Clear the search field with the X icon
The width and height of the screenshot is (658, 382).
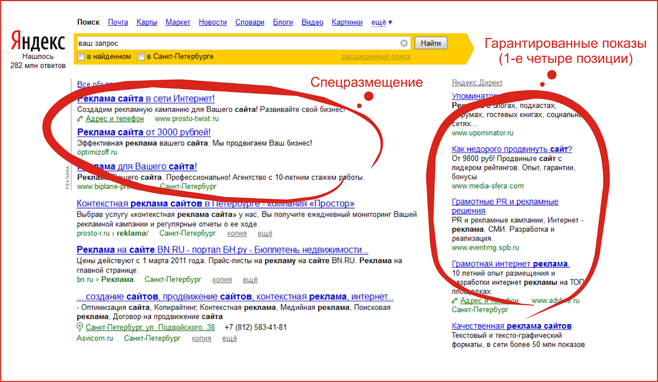coord(404,43)
